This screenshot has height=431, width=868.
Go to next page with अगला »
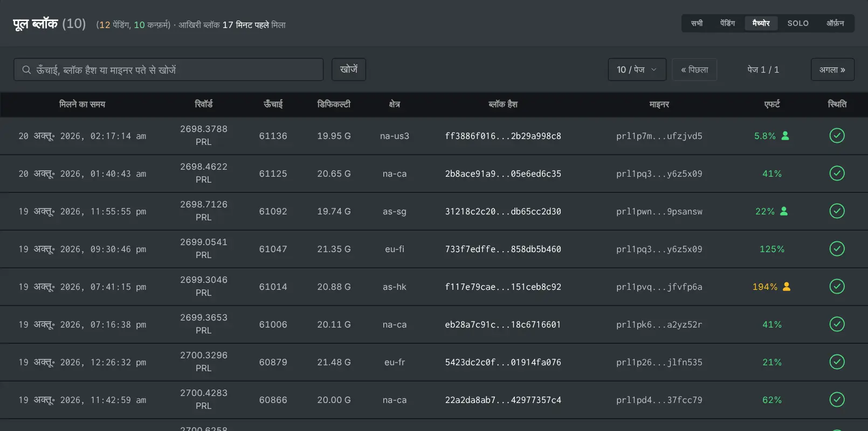pyautogui.click(x=832, y=69)
